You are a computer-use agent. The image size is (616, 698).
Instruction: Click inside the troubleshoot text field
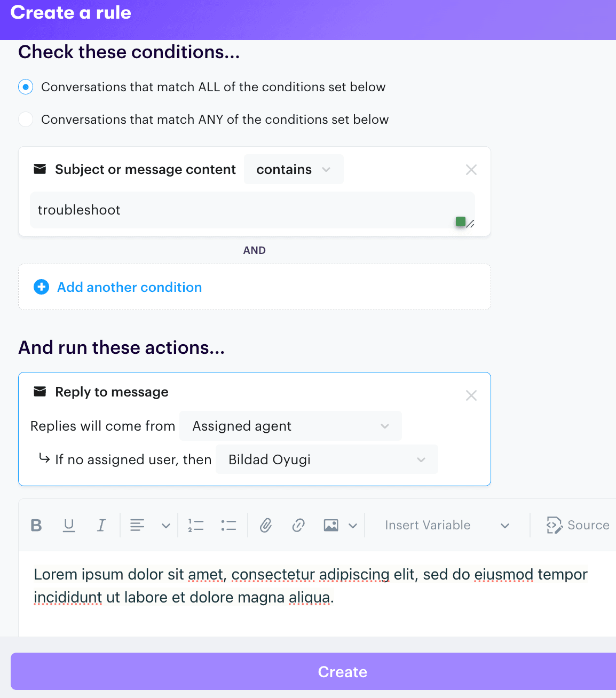point(214,210)
